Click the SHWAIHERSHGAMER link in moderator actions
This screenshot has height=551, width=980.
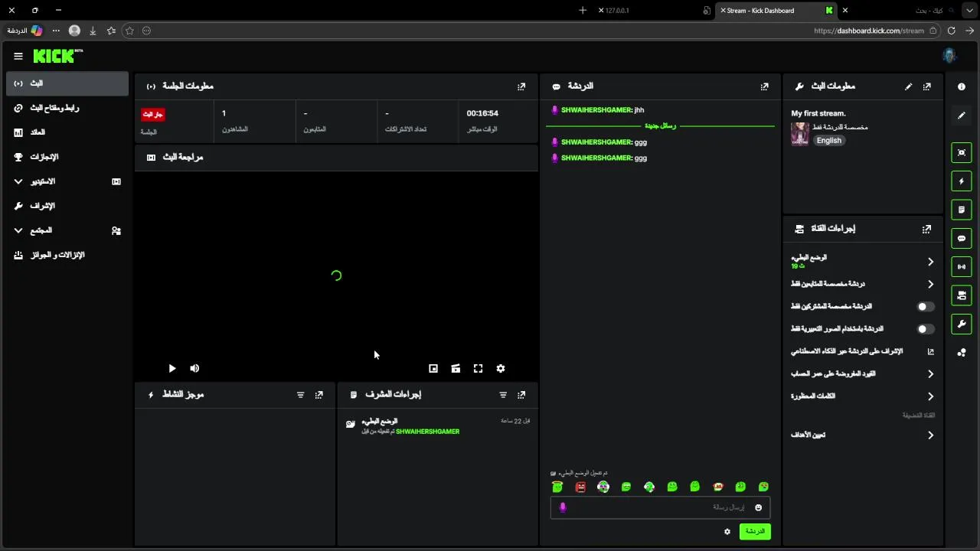point(427,432)
